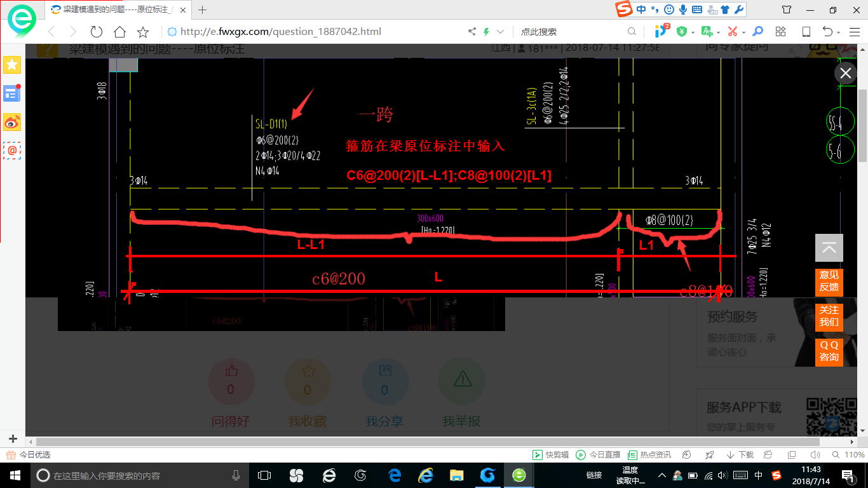868x488 pixels.
Task: Switch to mobile device view icon
Action: pyautogui.click(x=806, y=32)
